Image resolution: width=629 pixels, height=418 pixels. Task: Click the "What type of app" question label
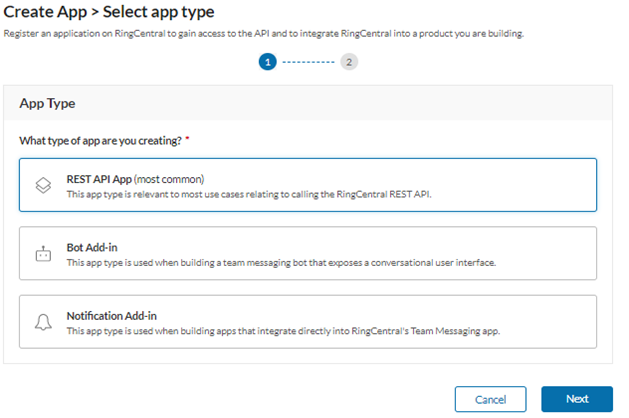pos(97,140)
